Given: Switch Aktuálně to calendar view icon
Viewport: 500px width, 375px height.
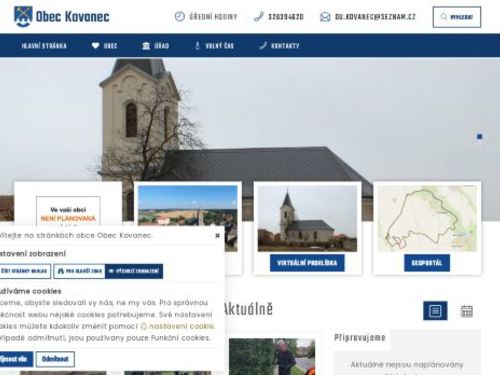Looking at the screenshot, I should [467, 311].
